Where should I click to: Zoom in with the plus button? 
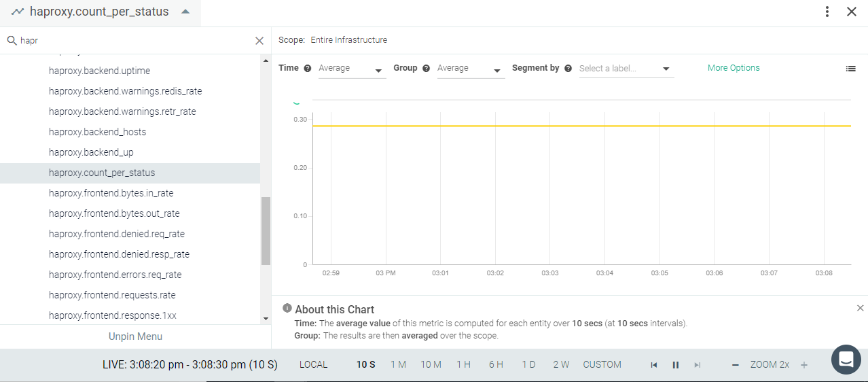click(804, 365)
